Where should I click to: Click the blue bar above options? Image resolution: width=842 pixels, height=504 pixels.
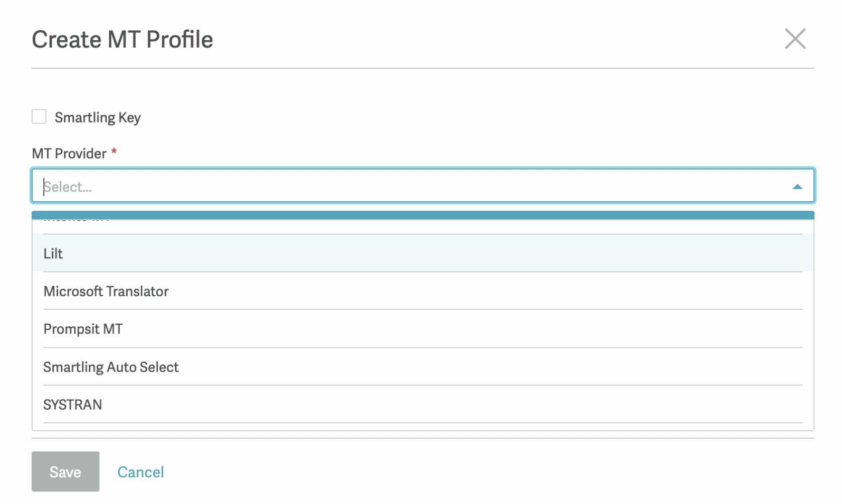pos(423,215)
